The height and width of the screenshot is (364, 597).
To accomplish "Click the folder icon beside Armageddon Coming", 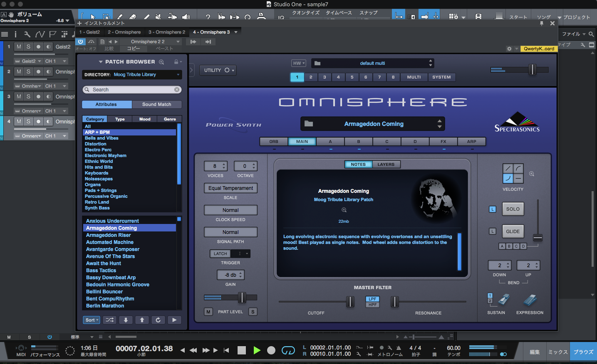I will [x=309, y=124].
